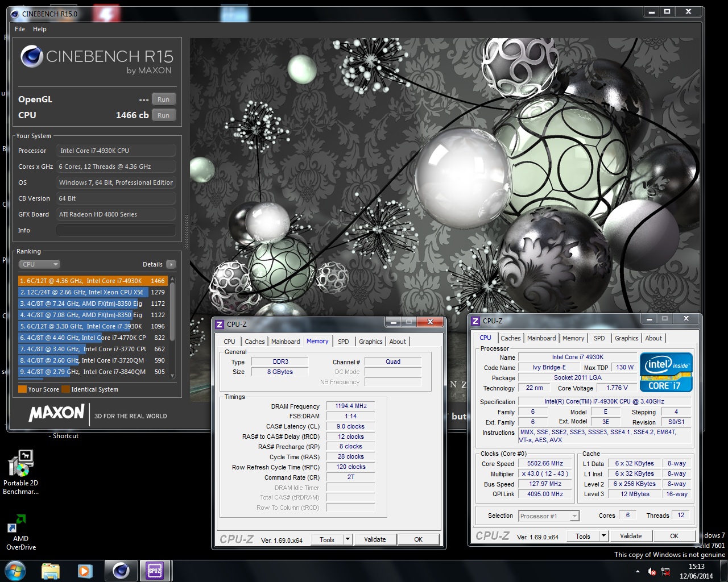Click Validate in right CPU-Z window
The image size is (728, 582).
coord(631,536)
